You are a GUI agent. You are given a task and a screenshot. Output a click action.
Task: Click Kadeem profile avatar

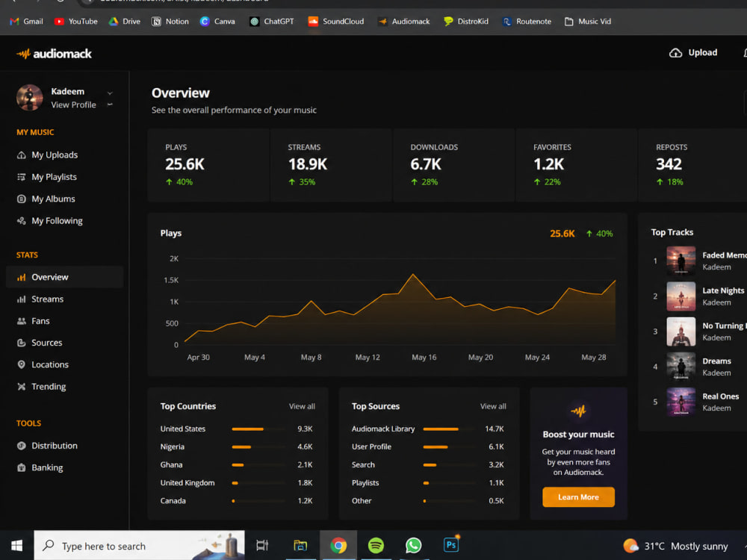click(x=30, y=98)
